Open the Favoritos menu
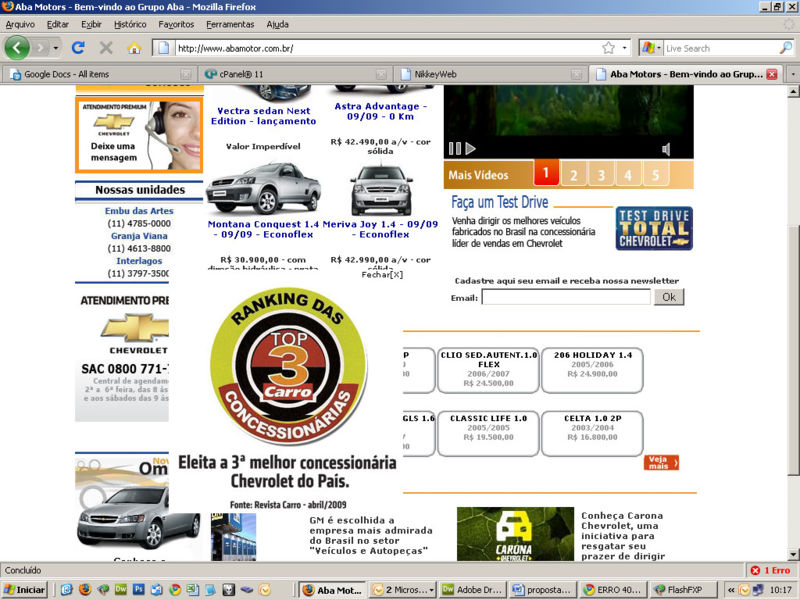The width and height of the screenshot is (800, 600). point(176,24)
